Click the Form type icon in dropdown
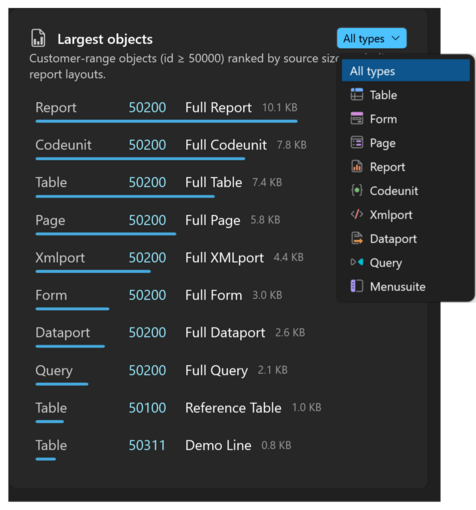The height and width of the screenshot is (510, 476). (357, 119)
